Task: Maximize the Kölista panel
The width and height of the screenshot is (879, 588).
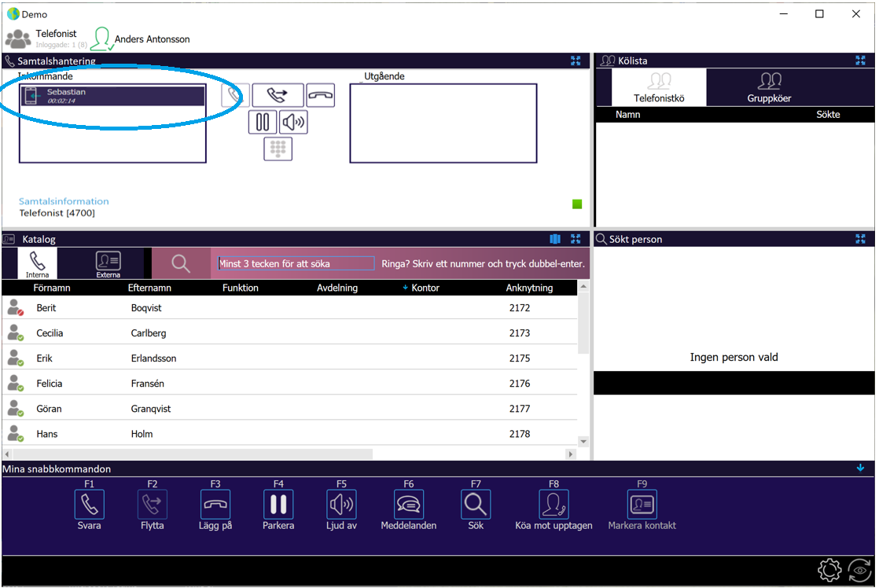Action: [860, 61]
